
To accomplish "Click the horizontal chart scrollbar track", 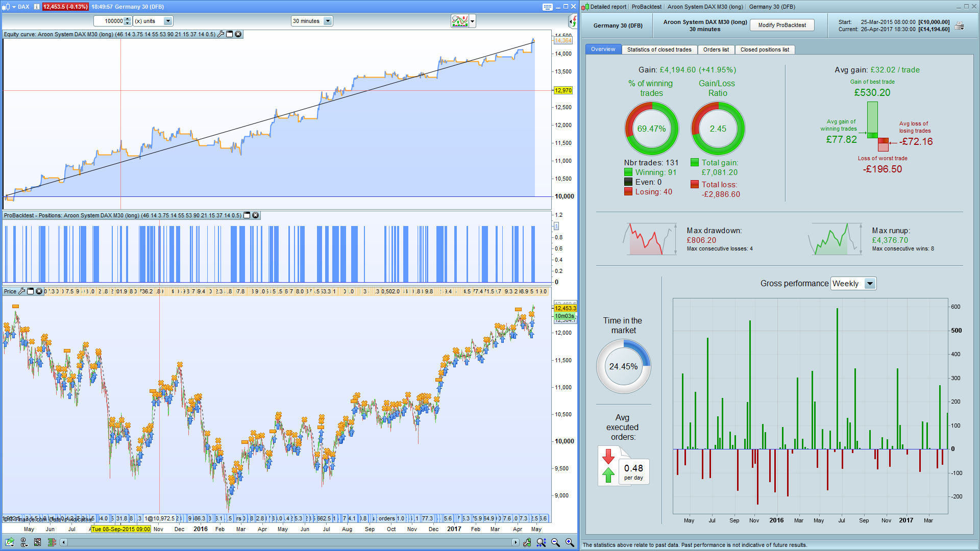I will tap(289, 542).
